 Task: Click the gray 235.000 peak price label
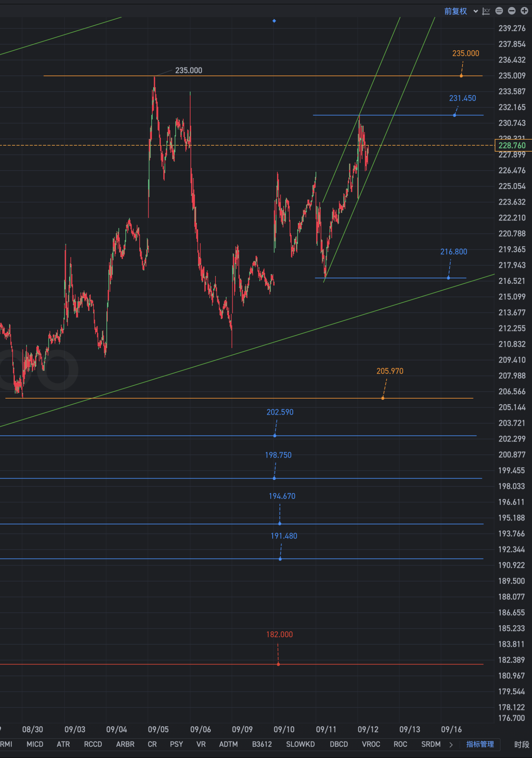point(189,70)
